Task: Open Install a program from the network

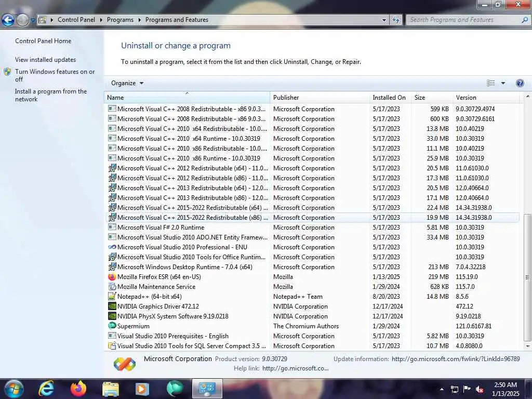Action: coord(51,96)
